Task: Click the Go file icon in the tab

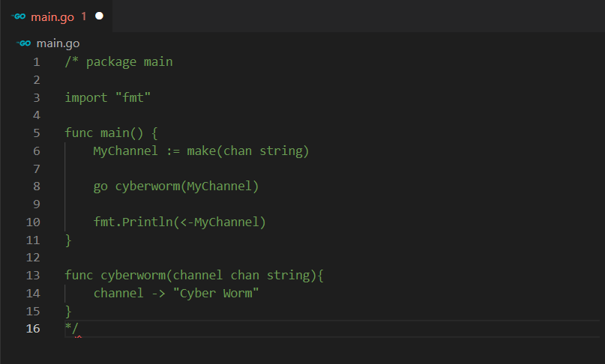Action: pos(19,16)
